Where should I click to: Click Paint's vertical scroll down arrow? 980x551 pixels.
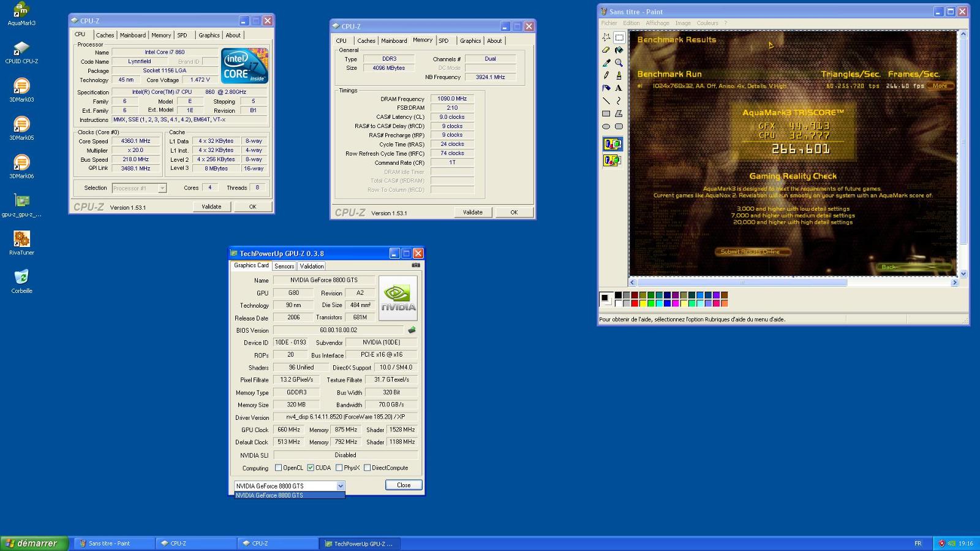point(963,274)
